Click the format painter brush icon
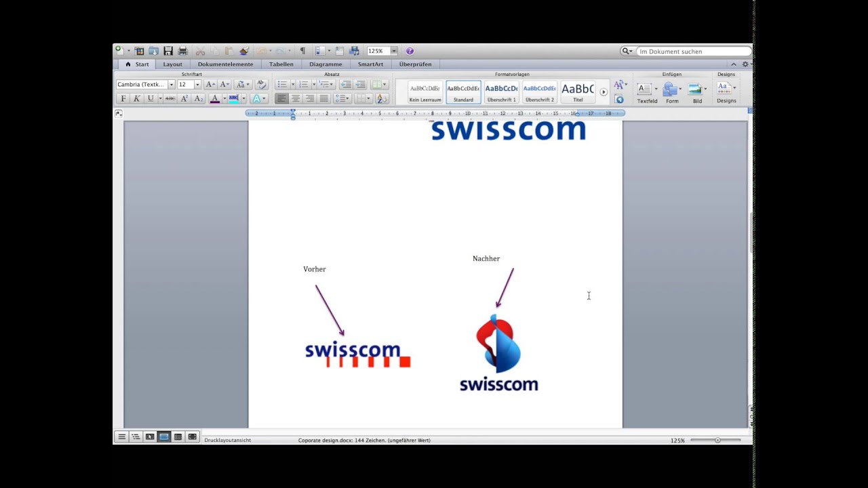Screen dimensions: 868x488 point(243,51)
